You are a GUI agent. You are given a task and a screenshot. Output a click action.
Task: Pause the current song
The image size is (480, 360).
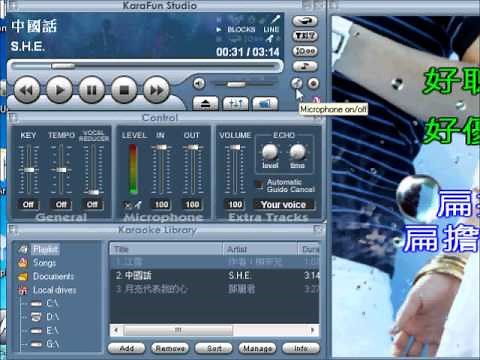click(92, 90)
